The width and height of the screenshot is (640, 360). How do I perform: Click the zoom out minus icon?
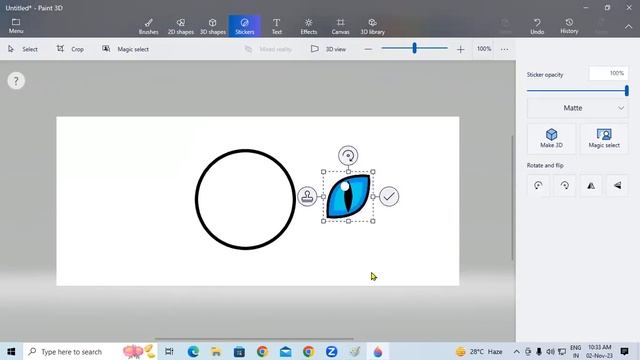point(368,49)
